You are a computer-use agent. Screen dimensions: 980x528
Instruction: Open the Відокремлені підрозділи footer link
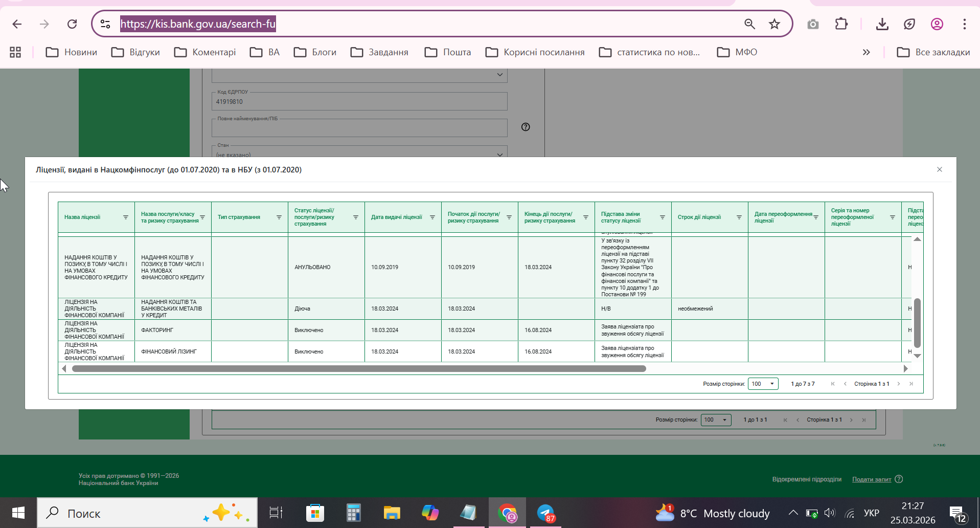tap(807, 479)
